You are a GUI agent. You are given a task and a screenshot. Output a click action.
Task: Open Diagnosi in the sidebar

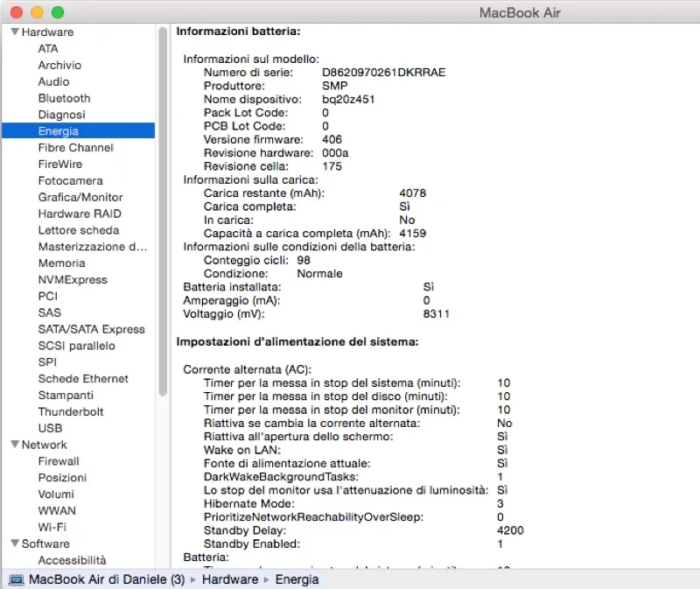pos(61,115)
